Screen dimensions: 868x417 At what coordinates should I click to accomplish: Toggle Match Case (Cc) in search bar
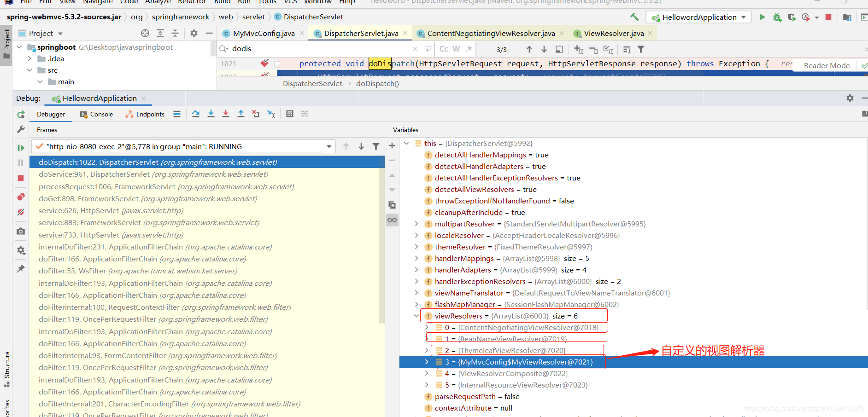[x=444, y=49]
